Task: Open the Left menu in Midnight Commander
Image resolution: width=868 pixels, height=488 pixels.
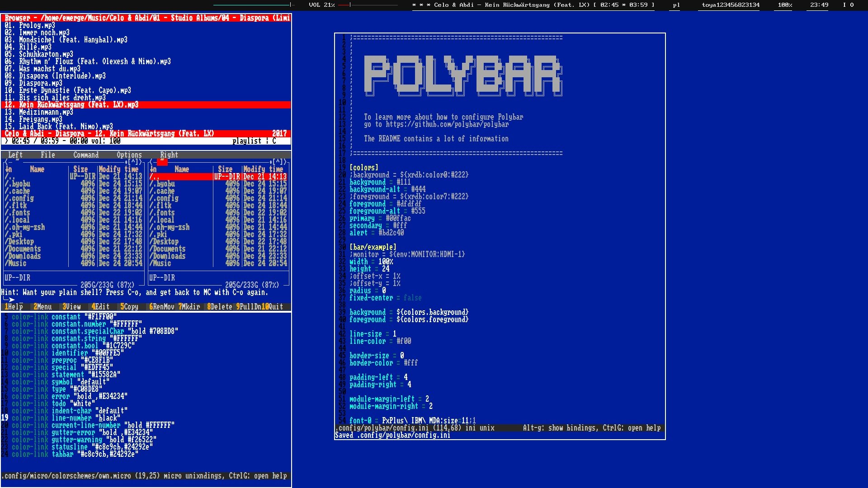Action: [15, 155]
